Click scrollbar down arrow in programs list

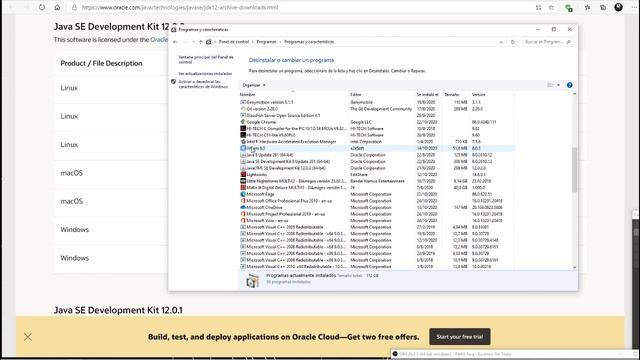[x=574, y=267]
